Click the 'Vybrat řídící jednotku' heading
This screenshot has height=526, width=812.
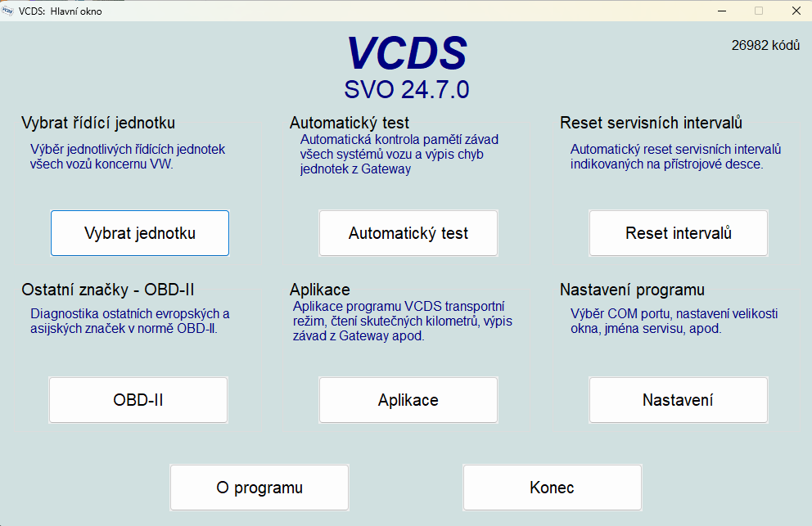[98, 124]
